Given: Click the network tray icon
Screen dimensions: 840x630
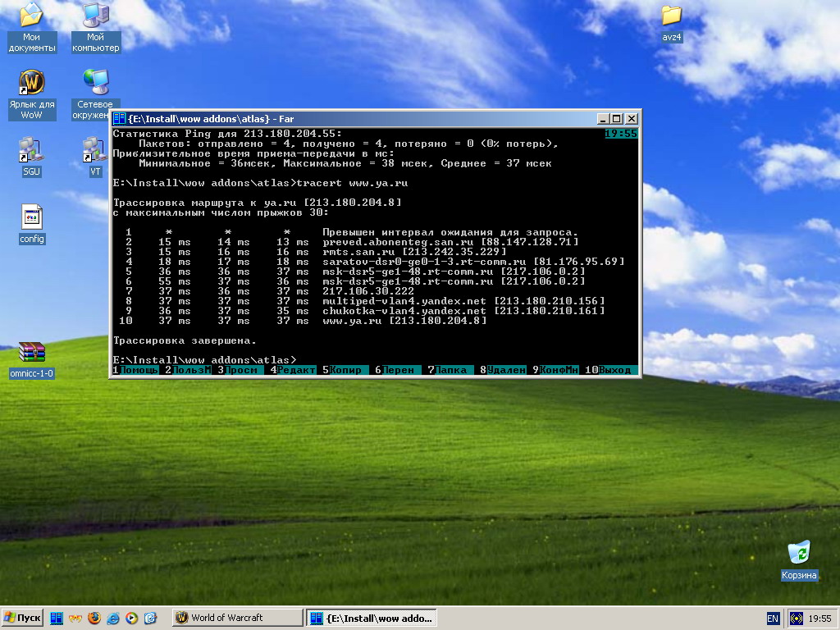Looking at the screenshot, I should click(x=797, y=619).
